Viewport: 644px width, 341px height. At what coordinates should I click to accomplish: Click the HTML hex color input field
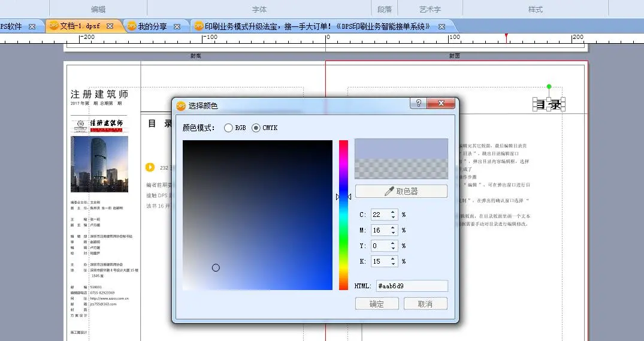click(x=412, y=286)
